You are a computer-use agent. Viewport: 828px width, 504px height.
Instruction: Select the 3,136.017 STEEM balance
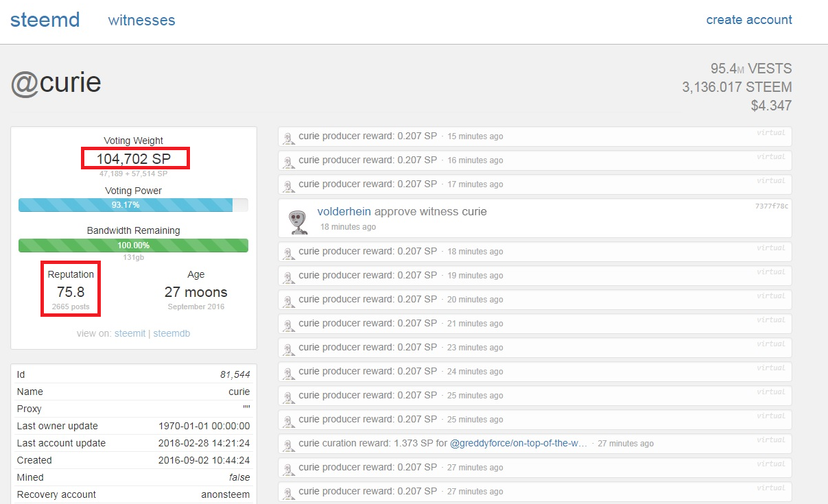(737, 87)
